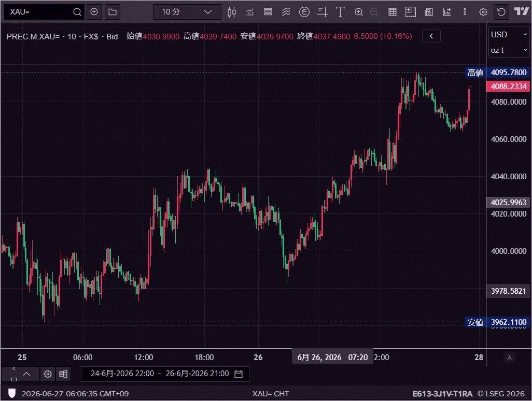Click the 6月 26, 2026 07:20 time label
The image size is (532, 401).
[332, 357]
